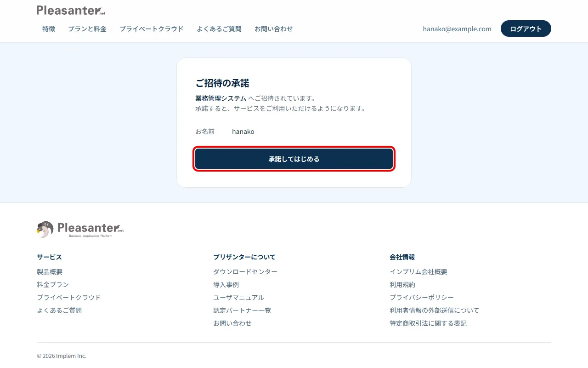Open the 導入事例 link

[226, 285]
